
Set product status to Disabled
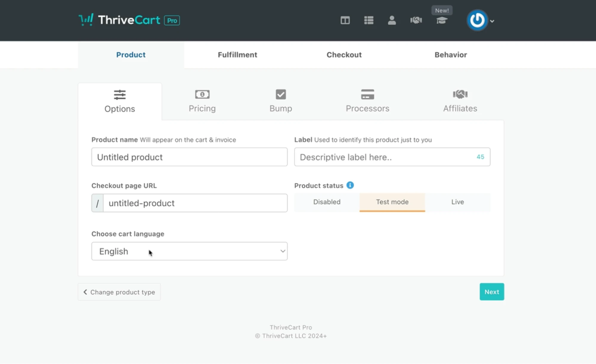[x=327, y=202]
